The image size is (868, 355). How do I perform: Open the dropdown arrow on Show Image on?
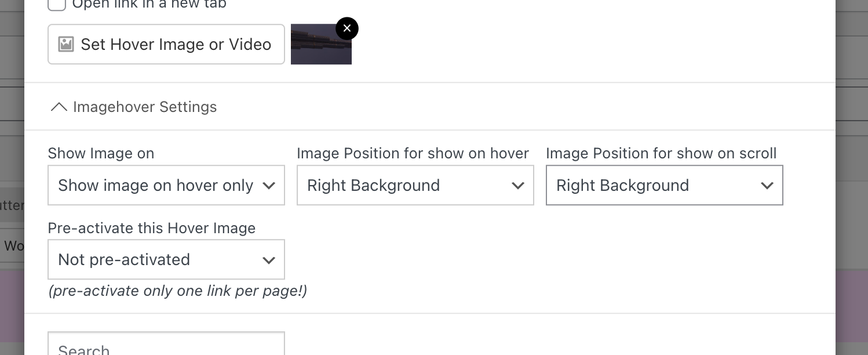pos(268,185)
